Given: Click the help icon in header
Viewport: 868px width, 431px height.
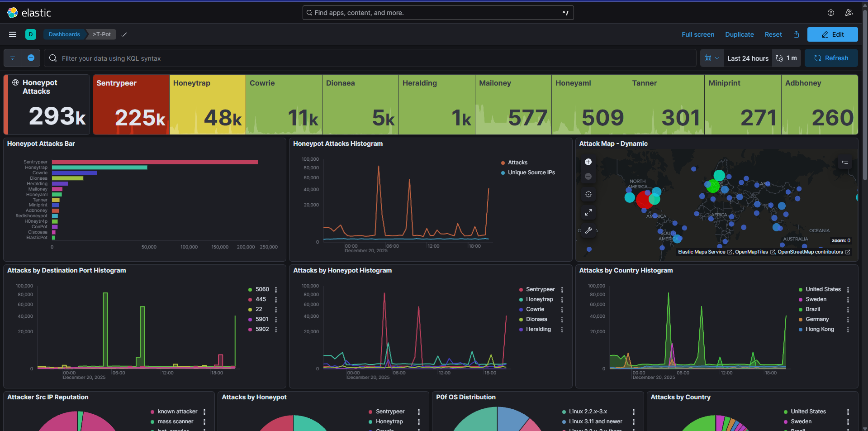Looking at the screenshot, I should click(x=830, y=13).
